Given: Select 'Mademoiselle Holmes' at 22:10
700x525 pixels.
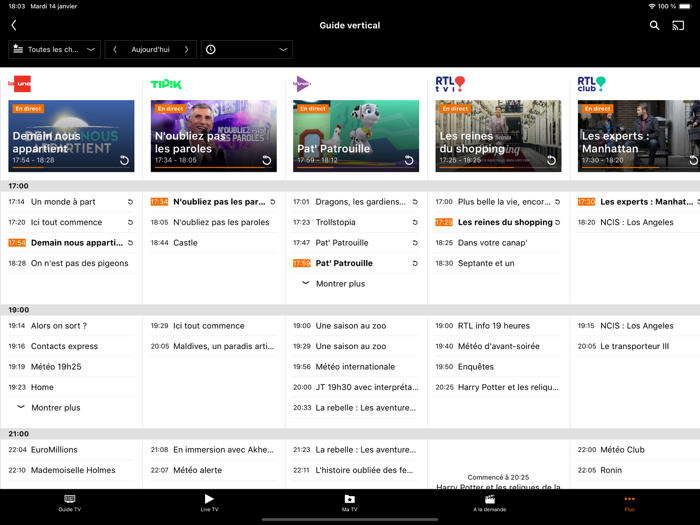Looking at the screenshot, I should tap(71, 471).
